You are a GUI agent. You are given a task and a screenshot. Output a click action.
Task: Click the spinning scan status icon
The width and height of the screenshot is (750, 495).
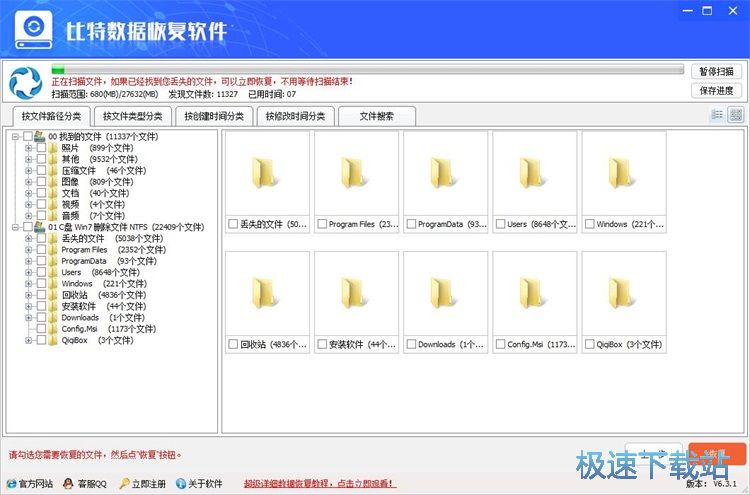[25, 83]
